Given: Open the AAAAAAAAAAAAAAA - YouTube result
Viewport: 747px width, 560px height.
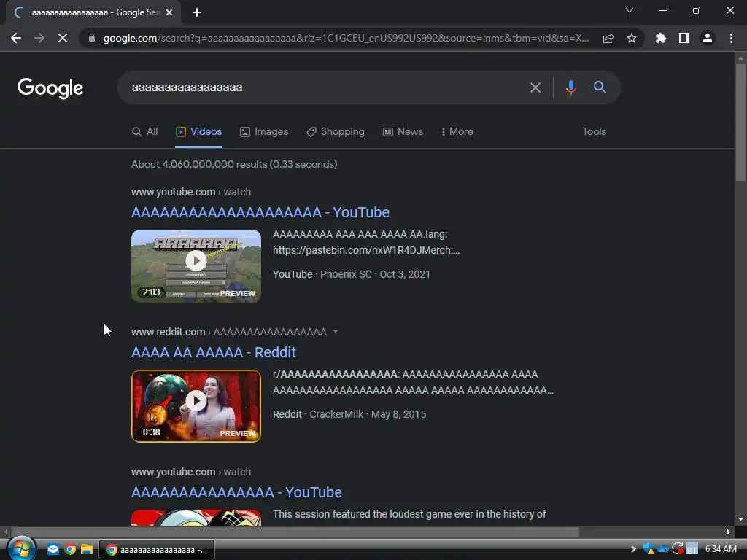Looking at the screenshot, I should point(236,492).
